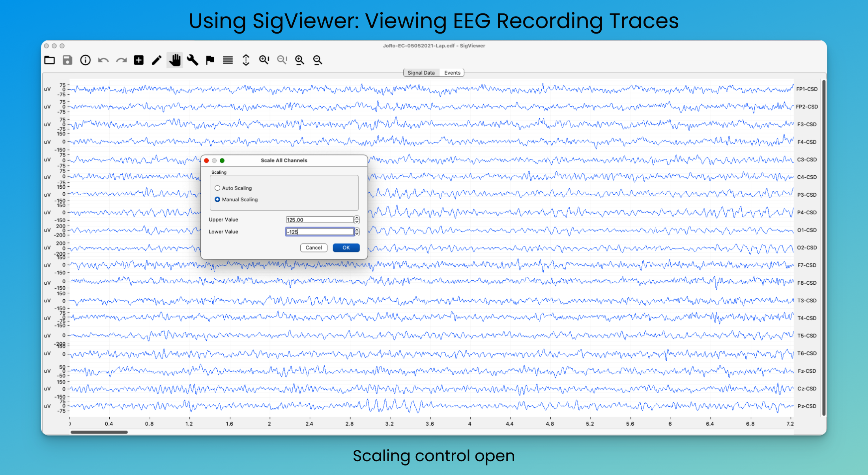Click the open file folder icon

[50, 60]
